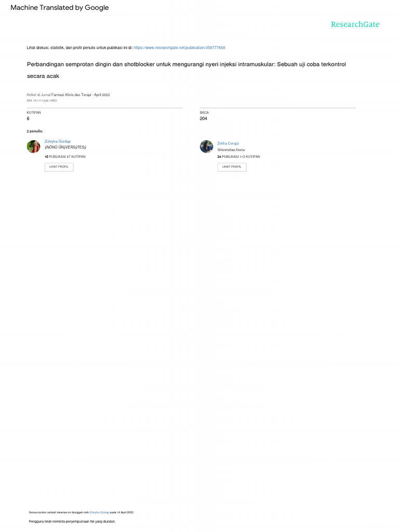This screenshot has width=399, height=532.
Task: Open the researchgate.net publication URL
Action: (179, 48)
